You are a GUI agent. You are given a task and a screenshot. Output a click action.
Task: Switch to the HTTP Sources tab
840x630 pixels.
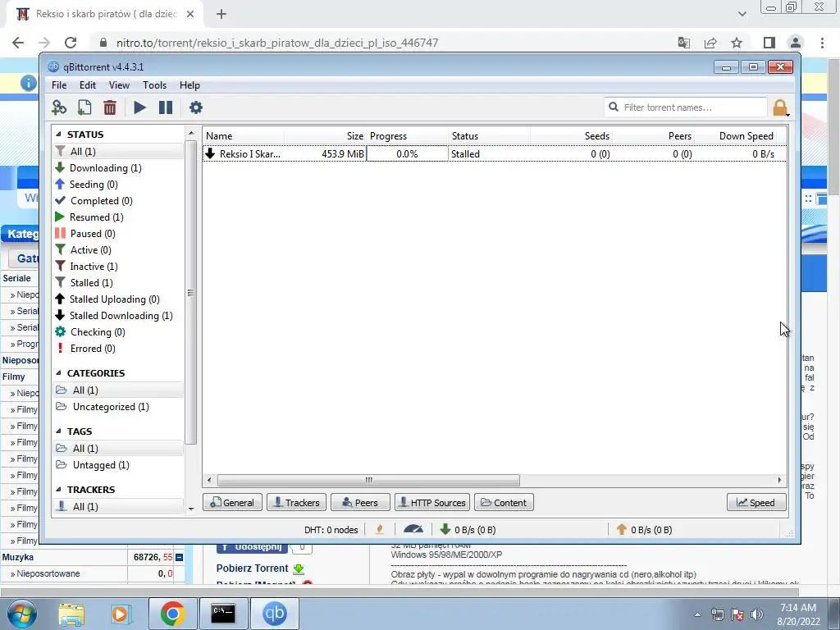coord(432,503)
